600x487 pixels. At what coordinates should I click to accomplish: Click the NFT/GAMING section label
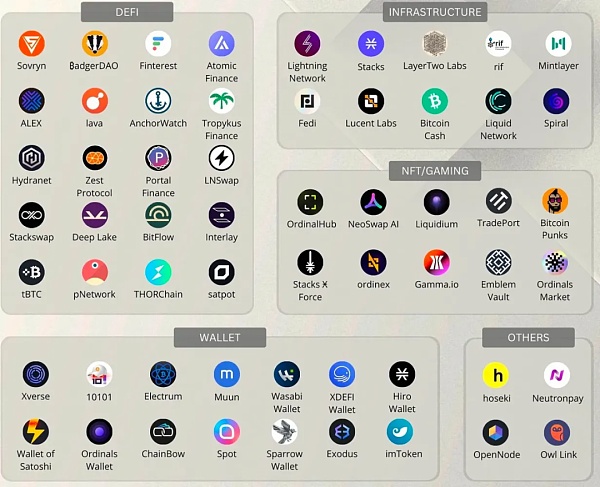(432, 171)
